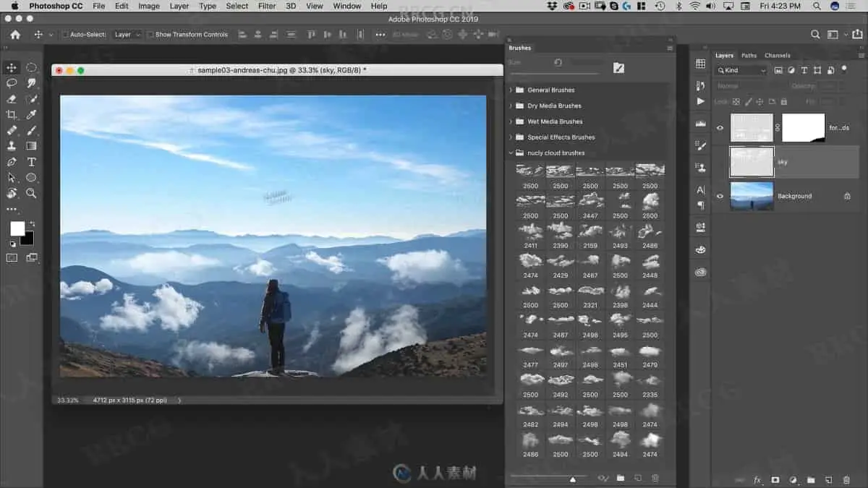Open the Edit Toolbar three-dots button
The image size is (868, 488).
click(12, 209)
